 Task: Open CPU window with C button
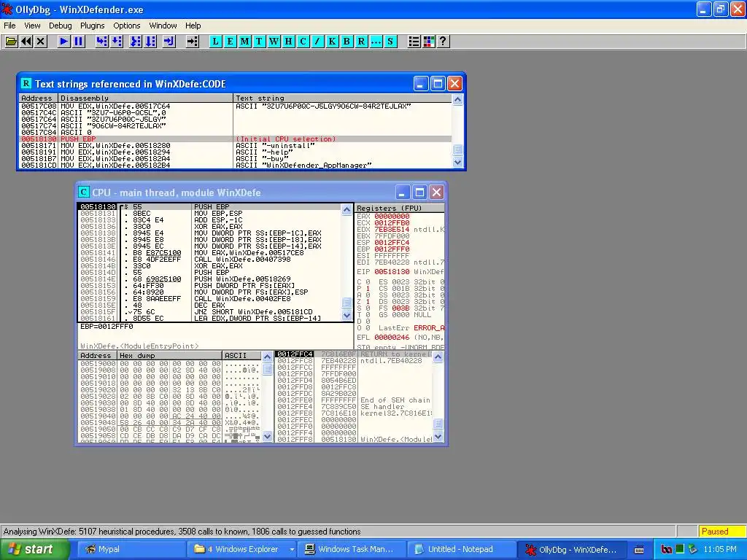pyautogui.click(x=303, y=42)
